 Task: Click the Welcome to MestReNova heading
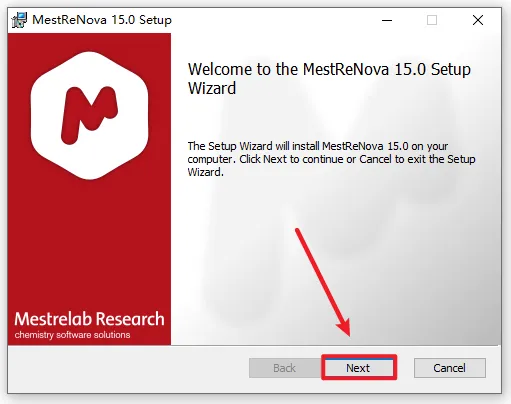click(329, 79)
